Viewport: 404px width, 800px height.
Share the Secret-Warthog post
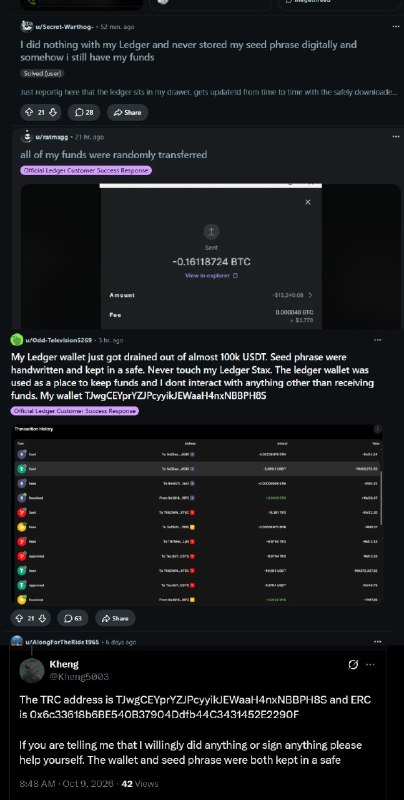pyautogui.click(x=128, y=113)
